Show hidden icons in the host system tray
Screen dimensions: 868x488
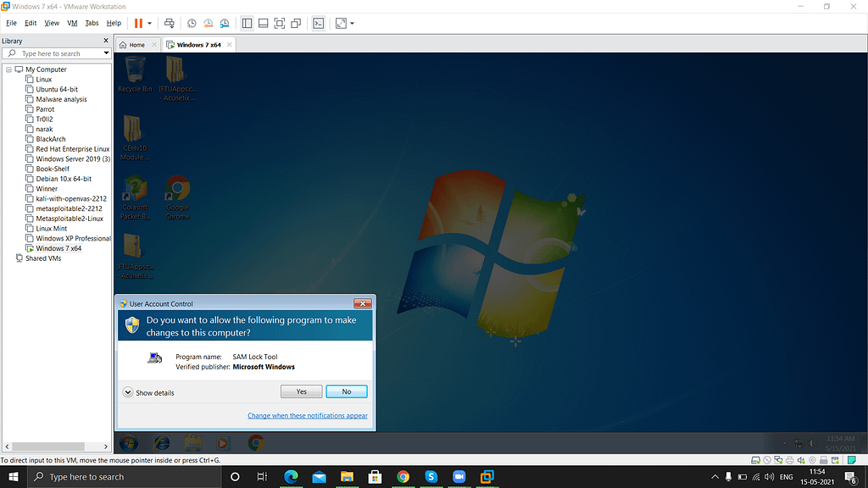715,477
